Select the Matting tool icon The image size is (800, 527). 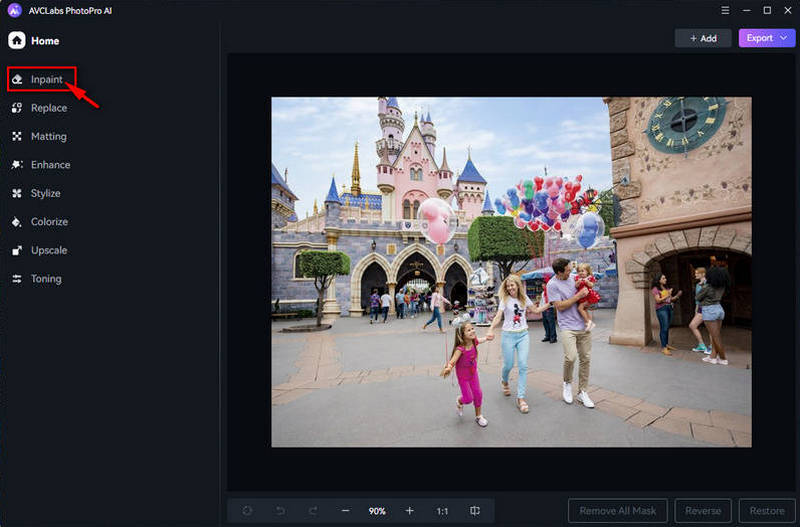(x=17, y=136)
